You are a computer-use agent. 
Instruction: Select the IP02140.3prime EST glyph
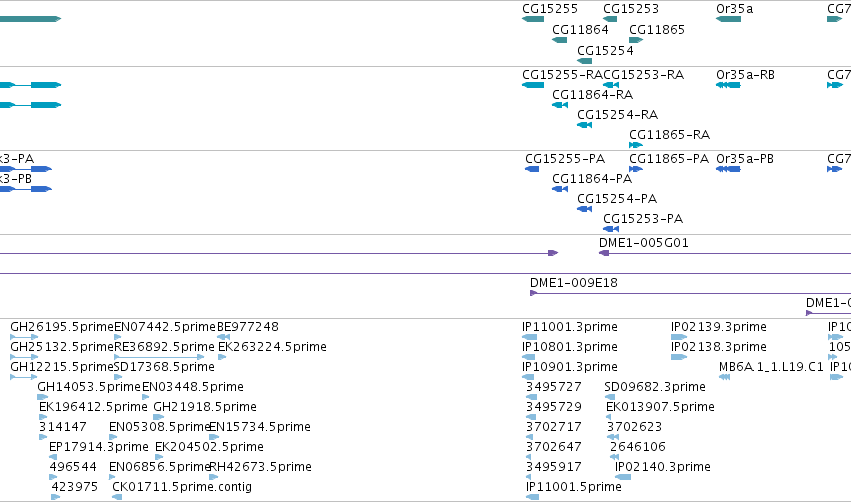pyautogui.click(x=623, y=477)
